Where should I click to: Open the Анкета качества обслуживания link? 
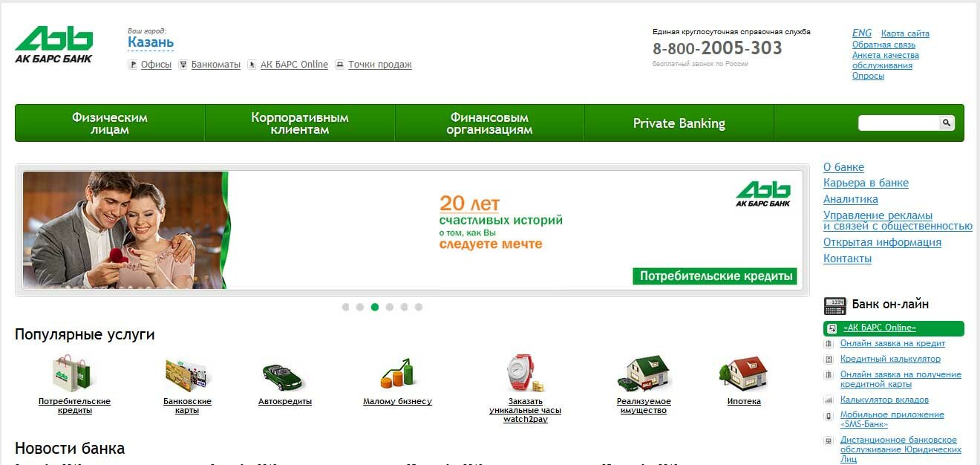tap(886, 60)
